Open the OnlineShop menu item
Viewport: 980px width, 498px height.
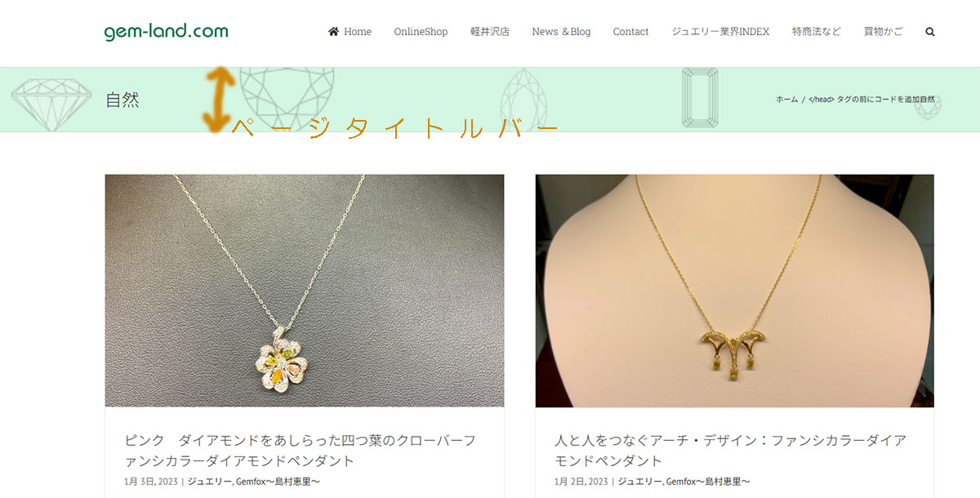[x=421, y=32]
